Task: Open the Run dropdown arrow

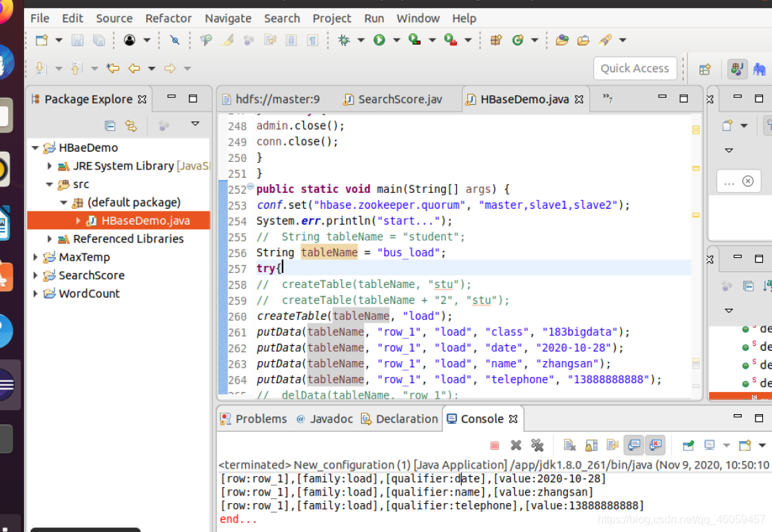Action: click(396, 40)
